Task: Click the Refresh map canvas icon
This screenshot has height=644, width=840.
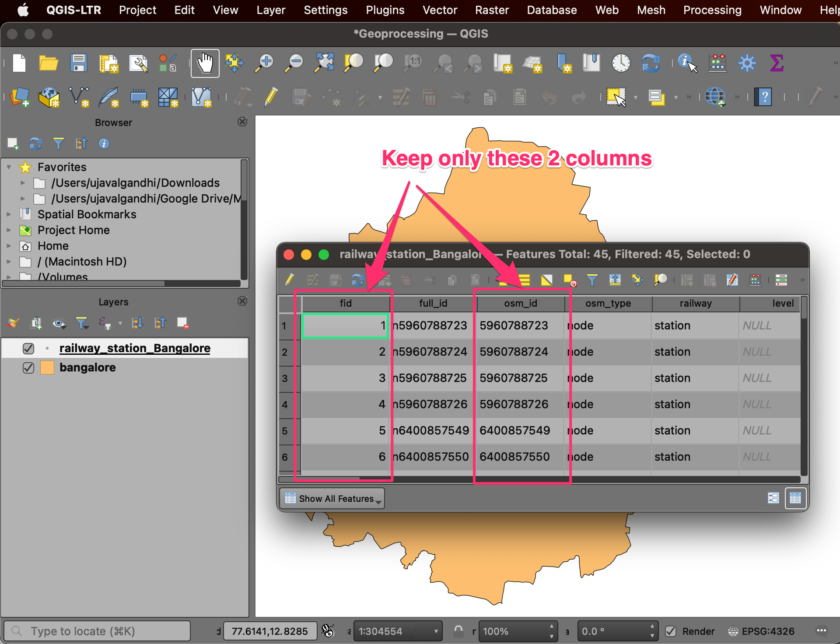Action: pos(651,63)
